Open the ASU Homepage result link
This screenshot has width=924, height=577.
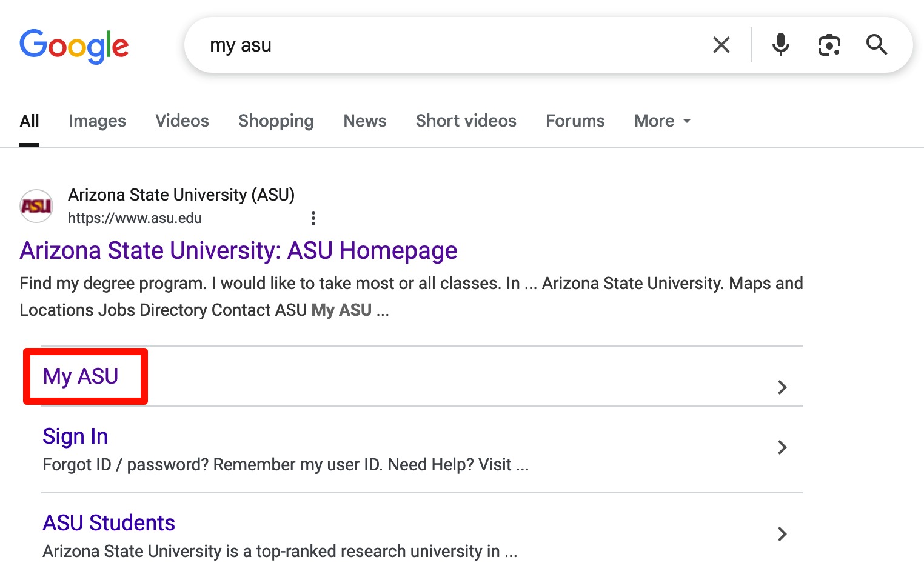(238, 251)
